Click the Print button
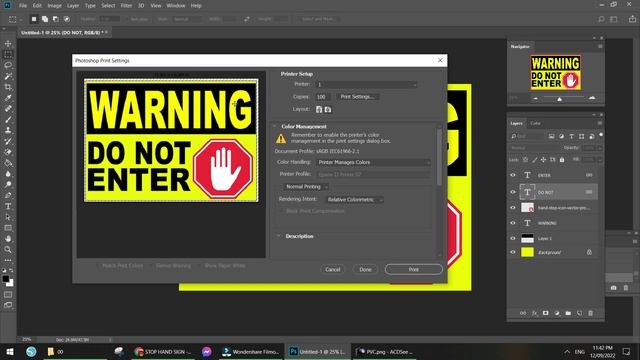The height and width of the screenshot is (360, 640). (413, 269)
